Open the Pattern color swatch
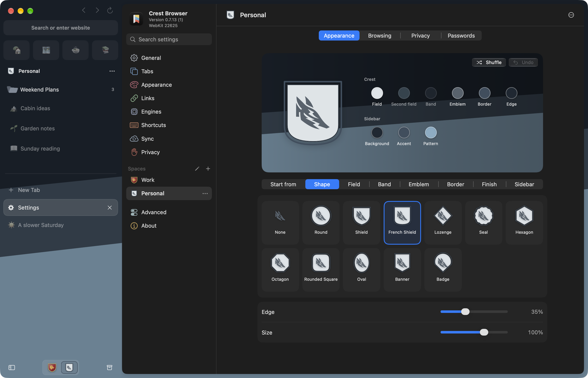Screen dimensions: 588x378 [x=430, y=133]
